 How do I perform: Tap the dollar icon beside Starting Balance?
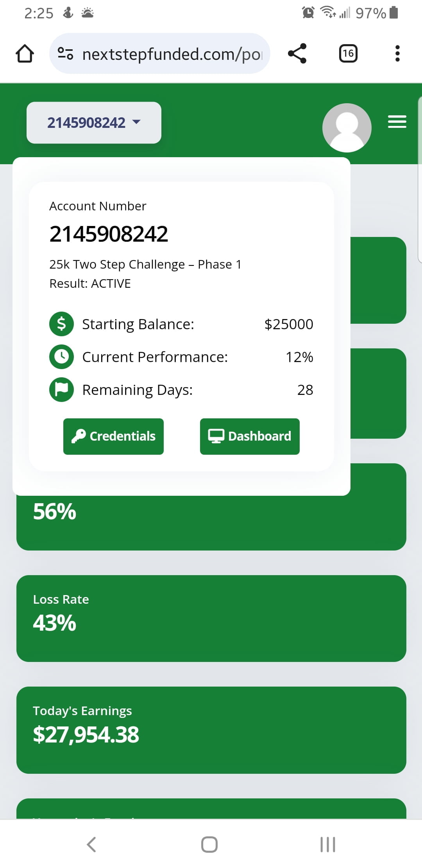coord(61,324)
